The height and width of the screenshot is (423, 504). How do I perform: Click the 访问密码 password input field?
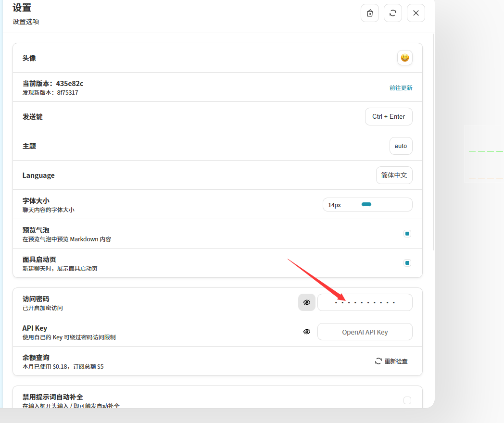(x=365, y=302)
